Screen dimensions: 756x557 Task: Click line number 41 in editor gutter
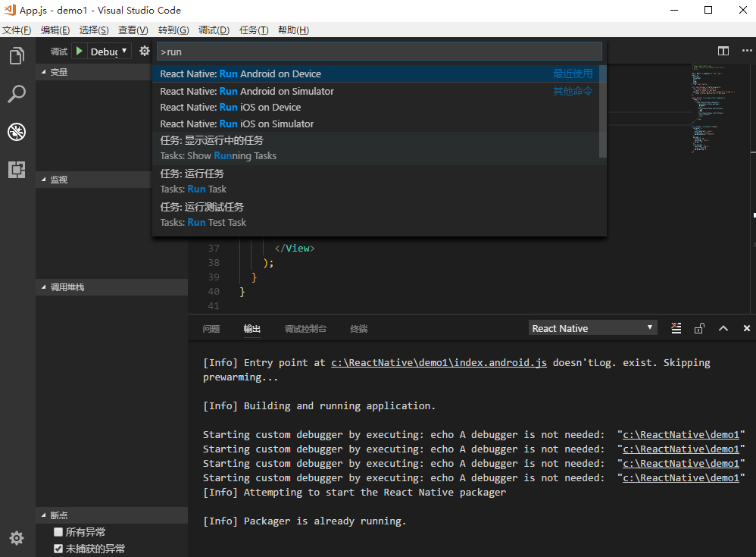(x=214, y=305)
